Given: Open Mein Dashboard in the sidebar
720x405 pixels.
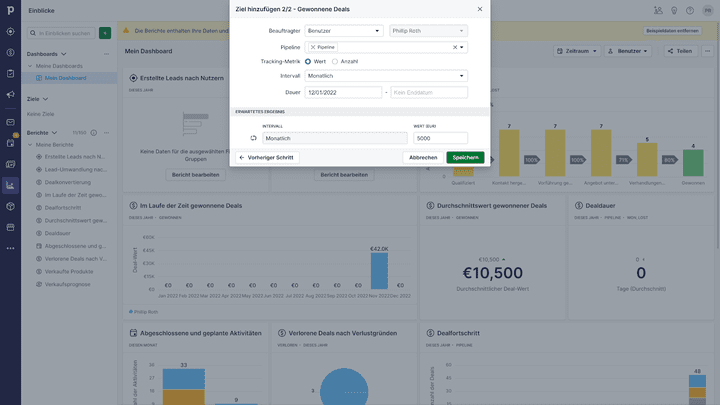Looking at the screenshot, I should pos(65,77).
